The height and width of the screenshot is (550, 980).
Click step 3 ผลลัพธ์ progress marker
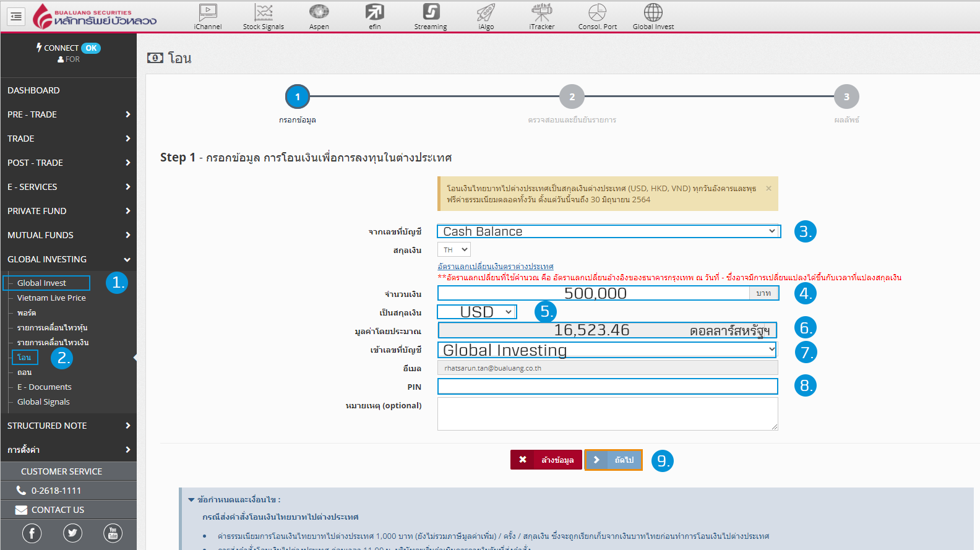point(846,97)
